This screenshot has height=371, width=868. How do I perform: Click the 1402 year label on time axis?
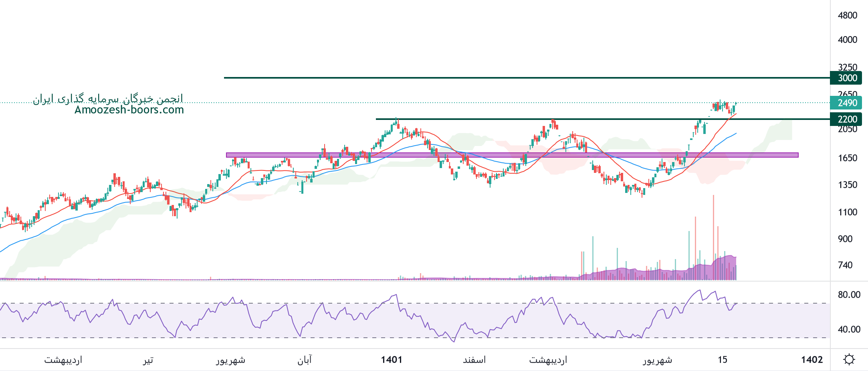click(811, 360)
